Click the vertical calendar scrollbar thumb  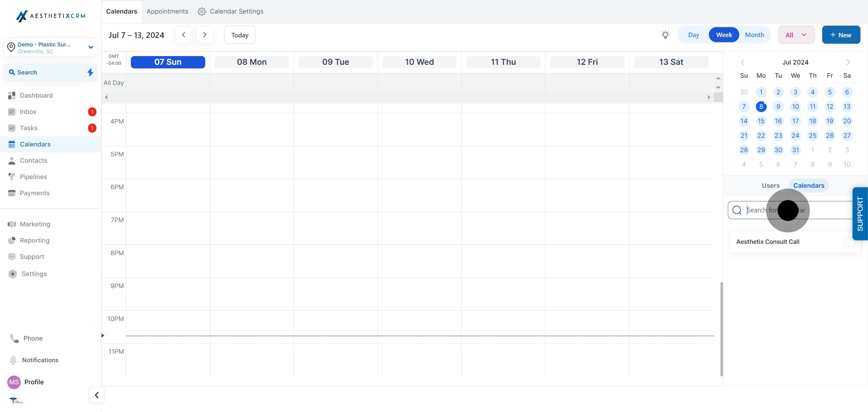[x=722, y=329]
